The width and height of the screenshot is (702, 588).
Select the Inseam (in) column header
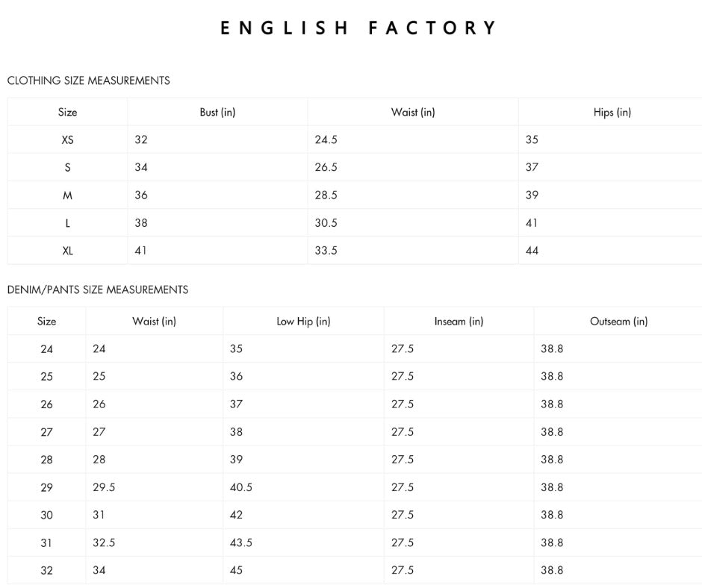coord(459,322)
